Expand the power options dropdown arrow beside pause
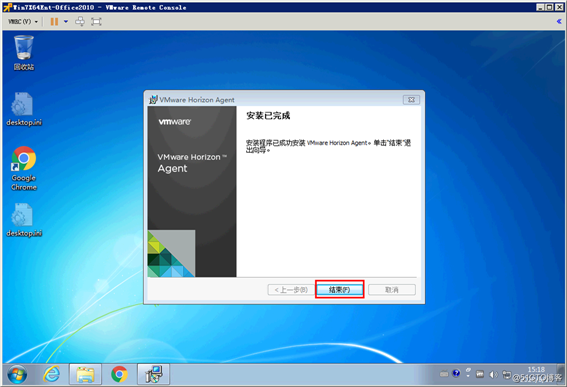The image size is (567, 387). pos(66,22)
